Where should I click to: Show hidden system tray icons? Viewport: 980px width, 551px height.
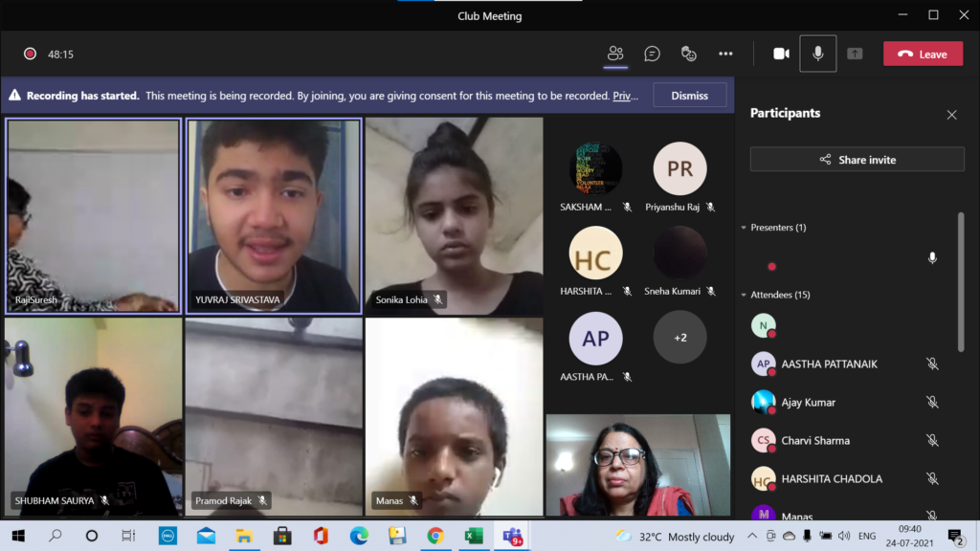(752, 536)
